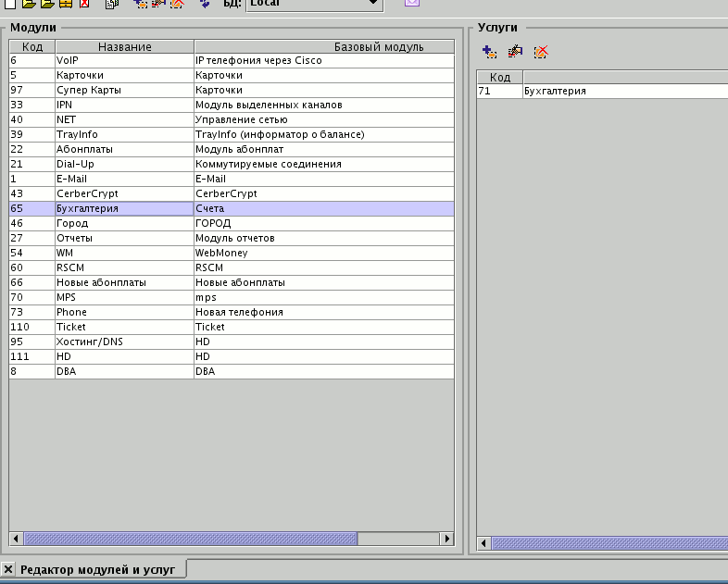Close the Редактор модулей и услуг tab

[8, 568]
